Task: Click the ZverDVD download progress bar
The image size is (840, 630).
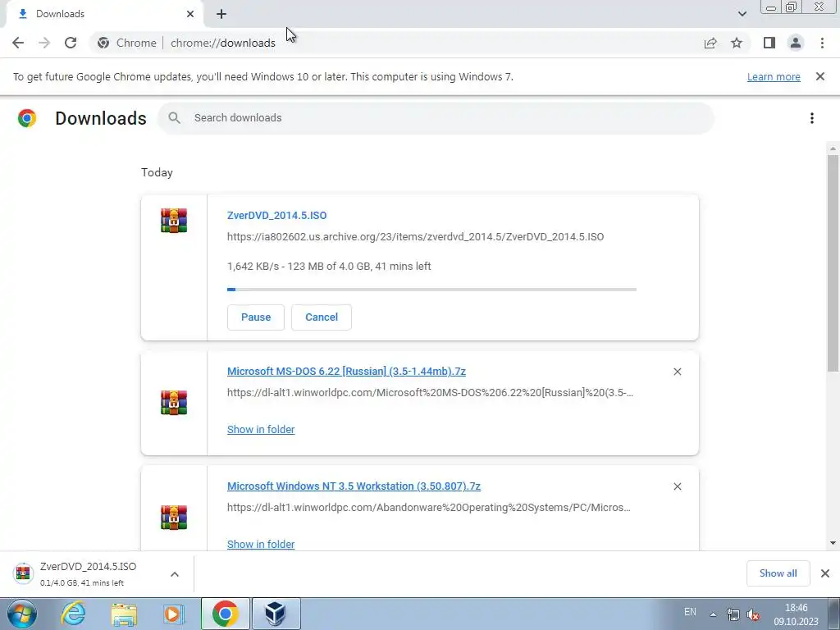Action: 431,290
